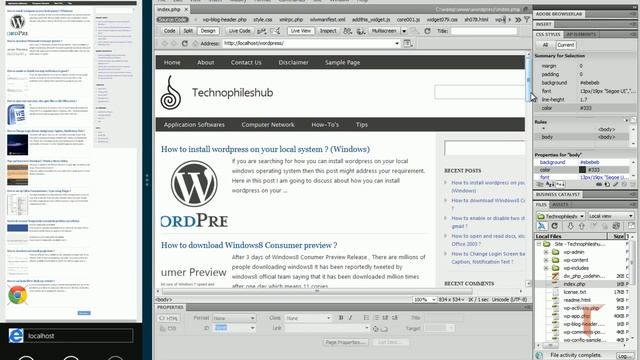Click Home in the page navigation
The height and width of the screenshot is (360, 640).
[x=172, y=62]
